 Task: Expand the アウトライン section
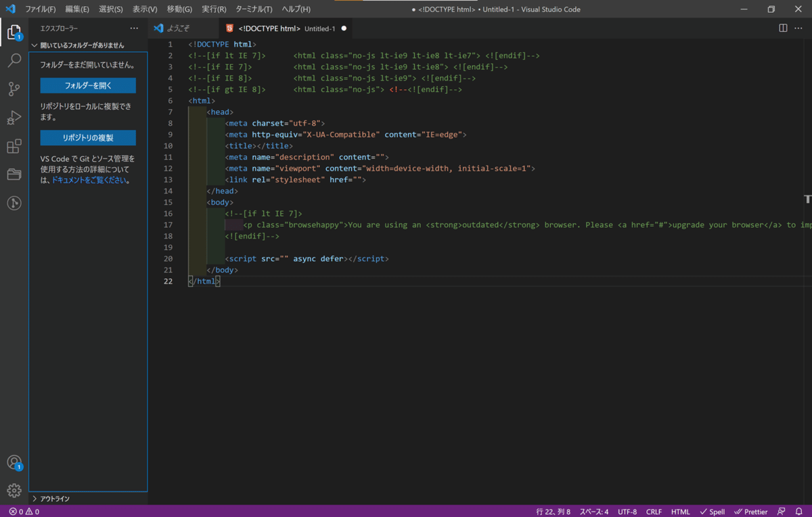[88, 498]
